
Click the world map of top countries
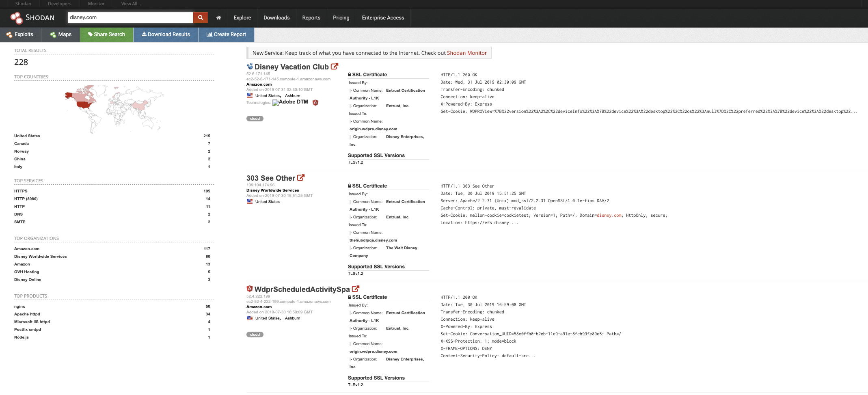click(114, 108)
